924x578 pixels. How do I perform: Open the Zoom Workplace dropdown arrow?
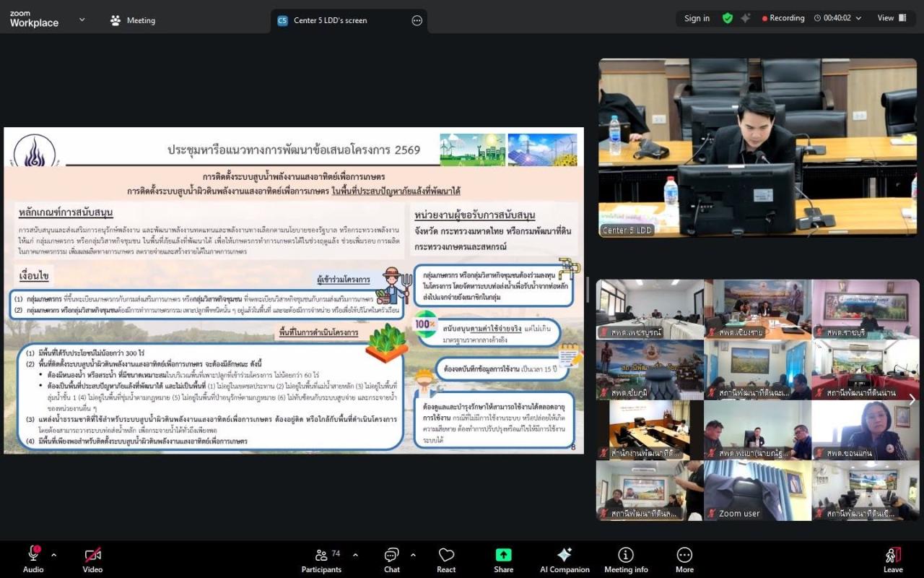point(82,20)
